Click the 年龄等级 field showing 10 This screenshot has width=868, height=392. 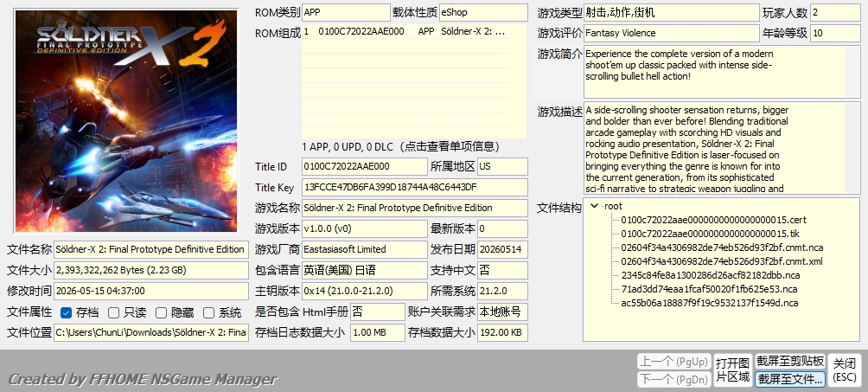pyautogui.click(x=835, y=33)
